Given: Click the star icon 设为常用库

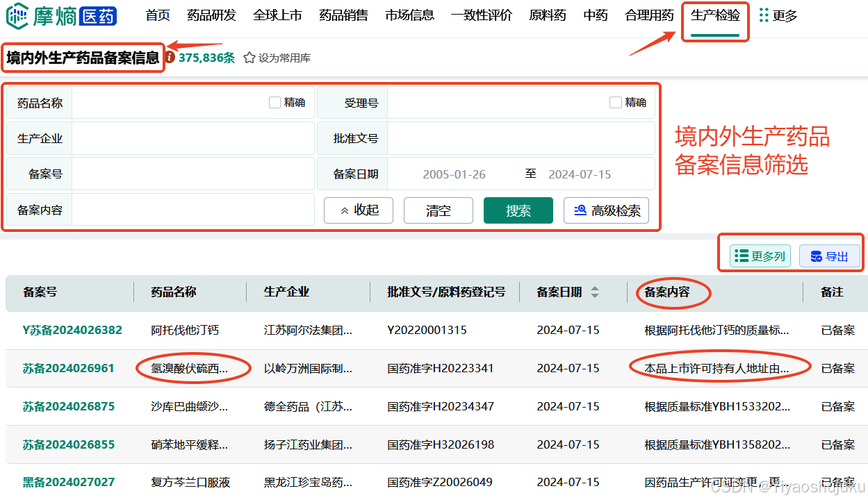Looking at the screenshot, I should tap(249, 58).
